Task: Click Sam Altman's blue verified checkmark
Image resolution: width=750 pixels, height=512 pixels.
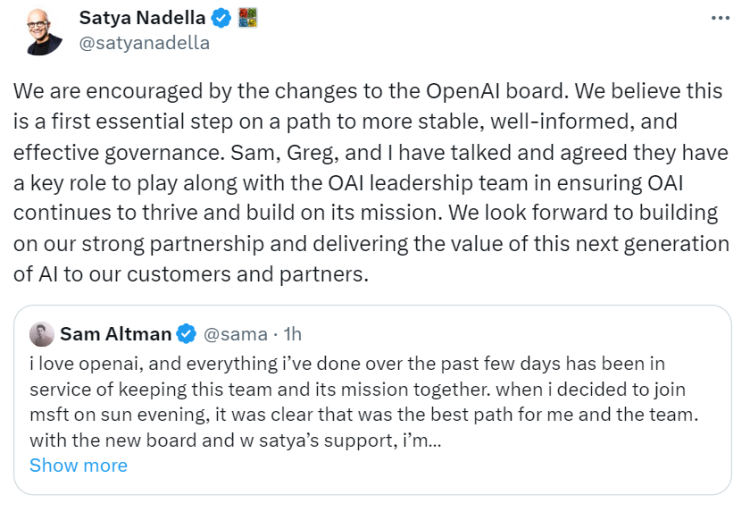Action: click(x=186, y=334)
